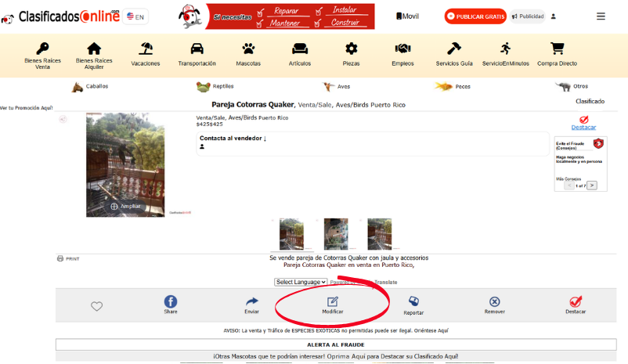
Task: Click Remover X icon
Action: tap(495, 301)
